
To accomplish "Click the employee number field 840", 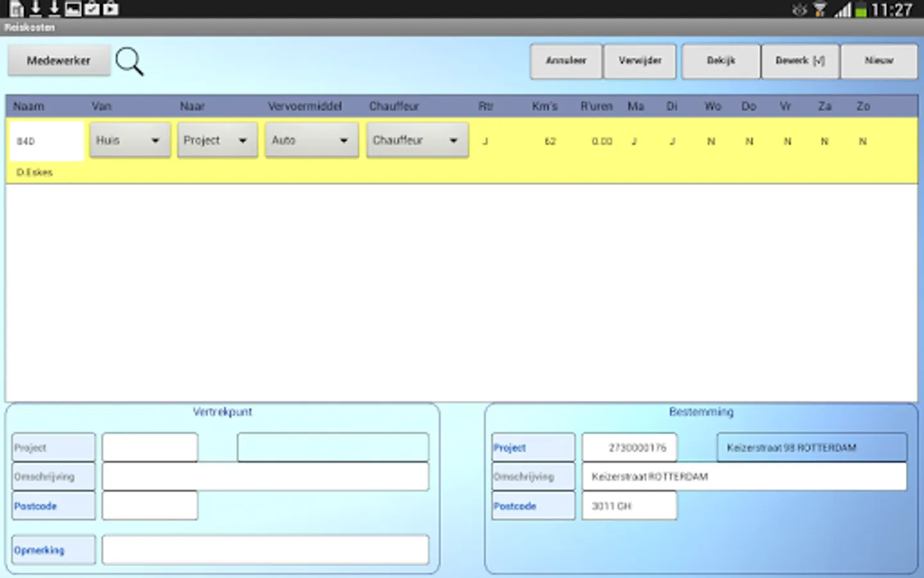I will tap(46, 141).
